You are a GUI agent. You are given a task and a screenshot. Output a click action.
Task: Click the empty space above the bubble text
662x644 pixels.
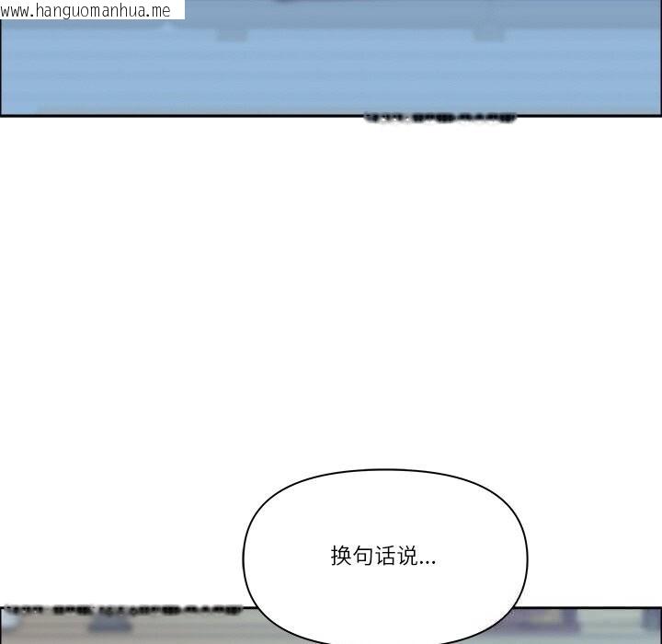(x=384, y=511)
